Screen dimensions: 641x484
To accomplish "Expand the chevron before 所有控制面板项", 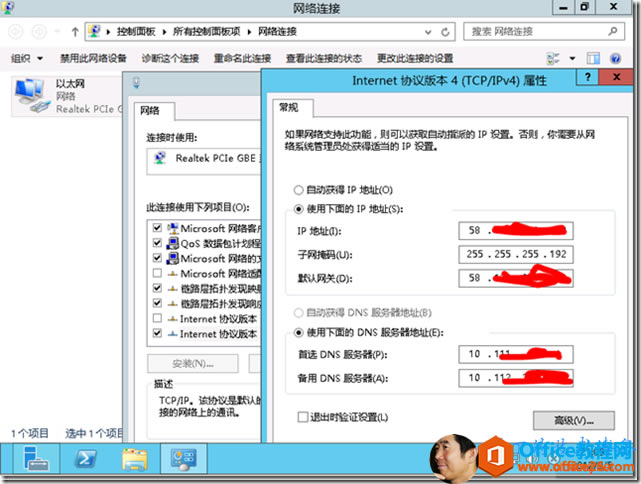I will [164, 32].
